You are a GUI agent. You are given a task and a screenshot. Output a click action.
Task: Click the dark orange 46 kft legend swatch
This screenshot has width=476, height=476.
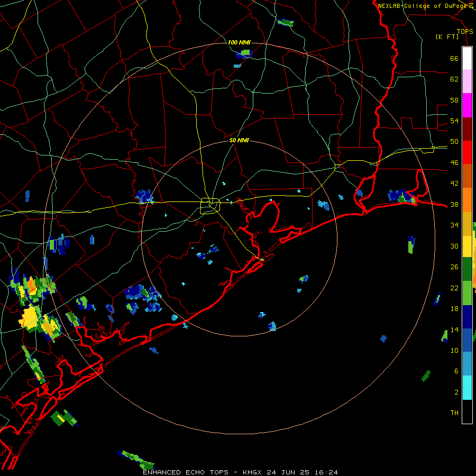pyautogui.click(x=467, y=176)
